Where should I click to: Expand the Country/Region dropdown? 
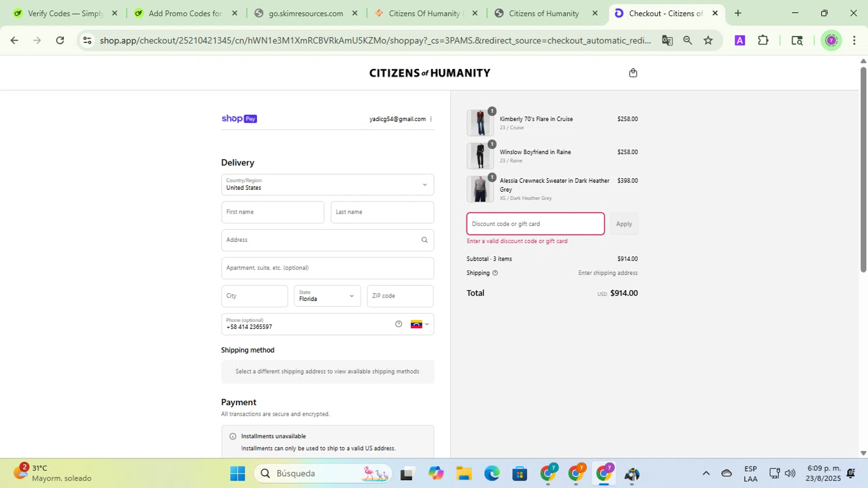click(328, 185)
